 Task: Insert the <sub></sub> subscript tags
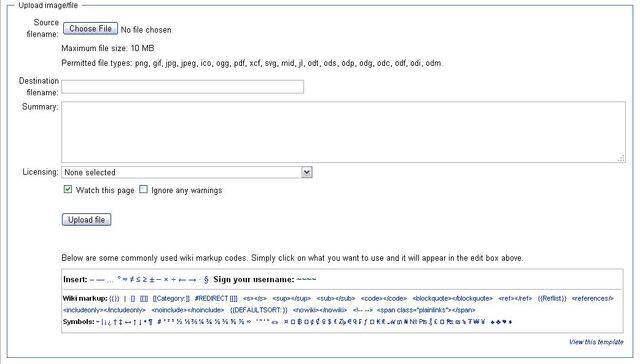336,298
